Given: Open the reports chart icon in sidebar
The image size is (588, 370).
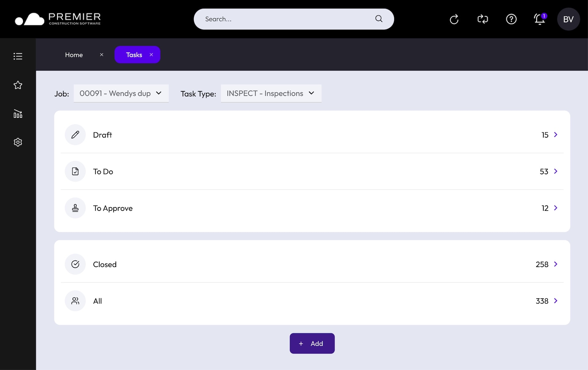Looking at the screenshot, I should click(18, 114).
